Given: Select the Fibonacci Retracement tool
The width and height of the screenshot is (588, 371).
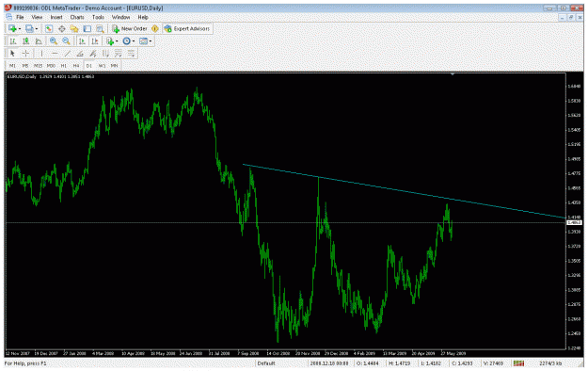Looking at the screenshot, I should click(x=119, y=54).
